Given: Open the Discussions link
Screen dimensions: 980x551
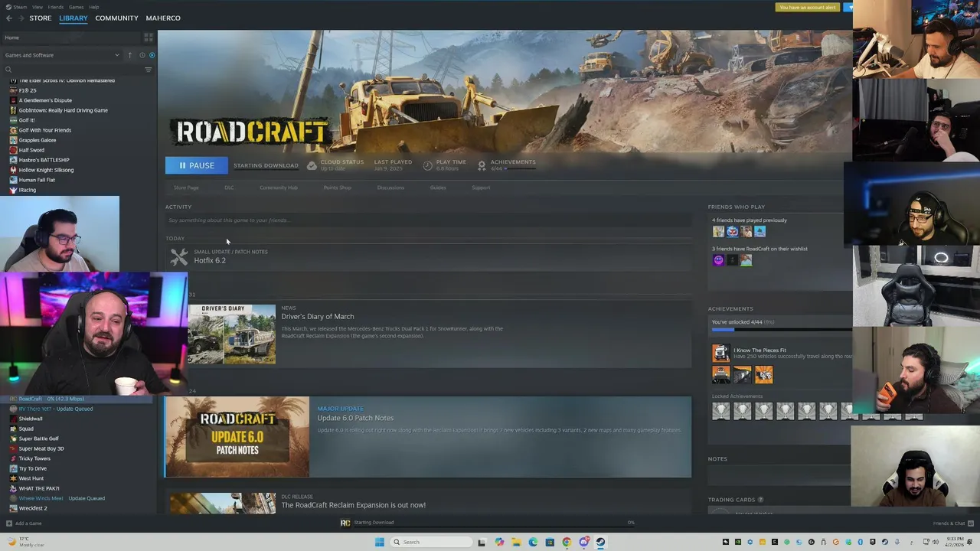Looking at the screenshot, I should click(390, 187).
